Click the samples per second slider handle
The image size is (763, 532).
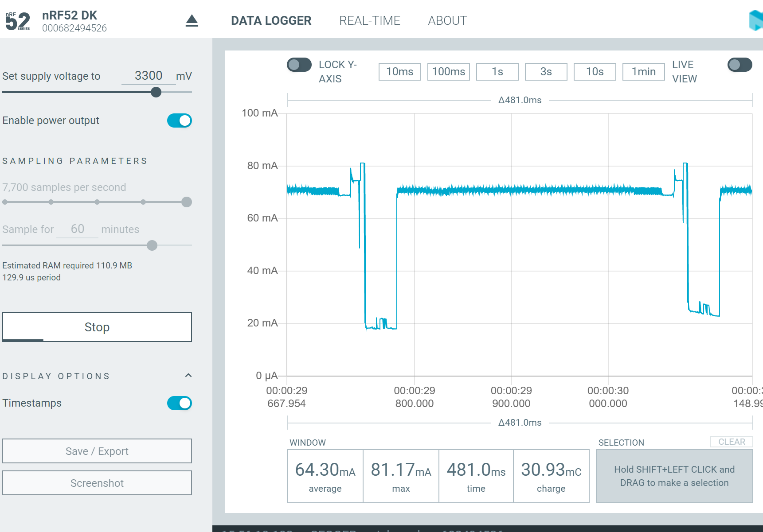187,202
